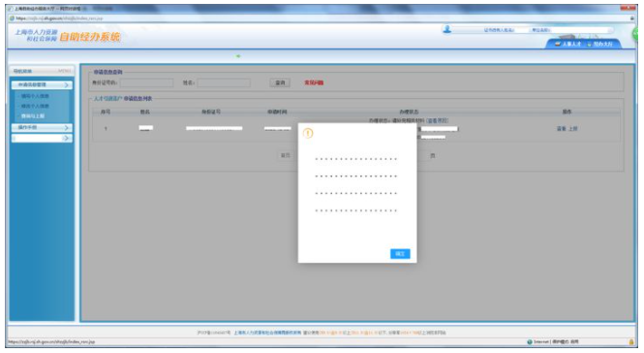Image resolution: width=644 pixels, height=353 pixels.
Task: Click the yellow warning icon in the dialog
Action: coord(308,133)
